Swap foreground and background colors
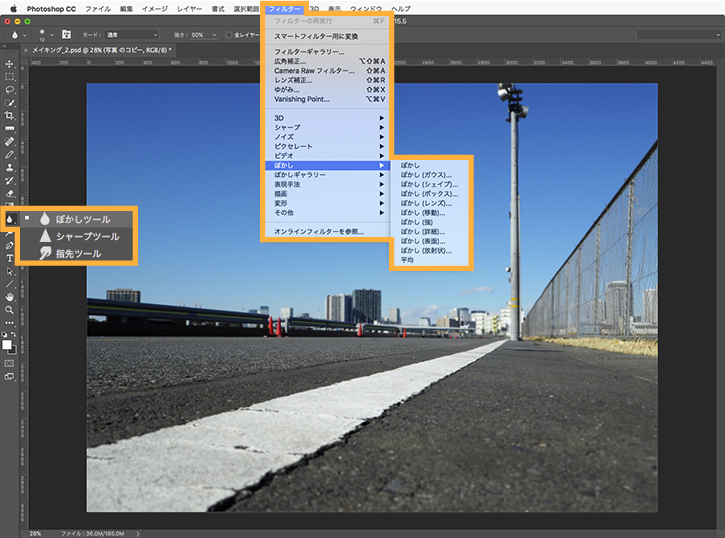Screen dimensions: 725x538 tap(13, 334)
